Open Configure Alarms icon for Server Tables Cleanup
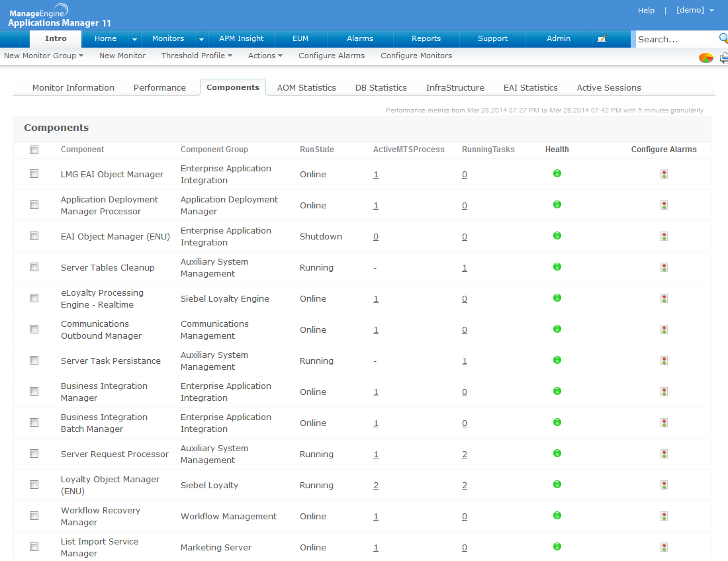Image resolution: width=728 pixels, height=561 pixels. tap(664, 267)
